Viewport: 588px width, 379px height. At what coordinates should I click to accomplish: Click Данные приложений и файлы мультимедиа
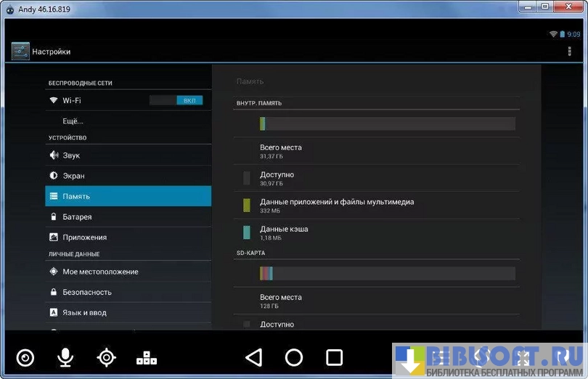pos(337,205)
